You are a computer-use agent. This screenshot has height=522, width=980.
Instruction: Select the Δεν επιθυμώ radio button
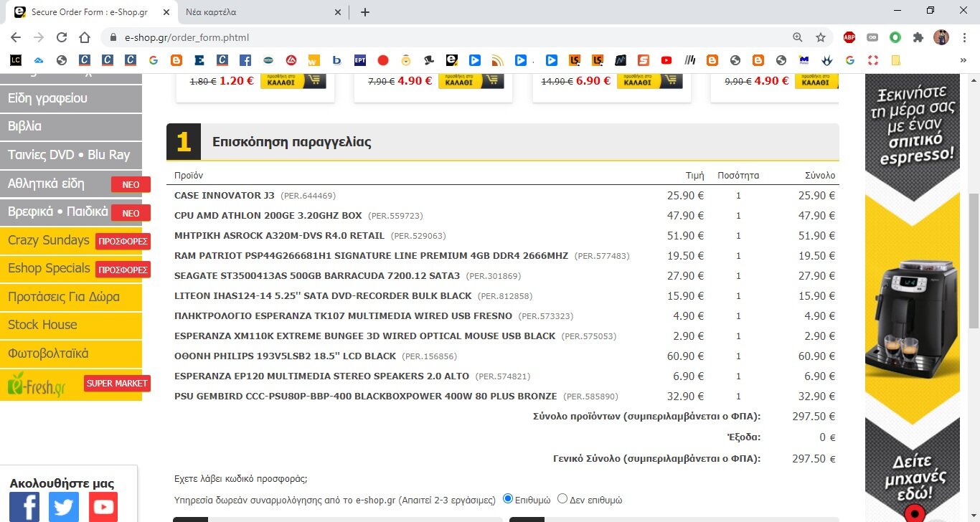coord(562,498)
